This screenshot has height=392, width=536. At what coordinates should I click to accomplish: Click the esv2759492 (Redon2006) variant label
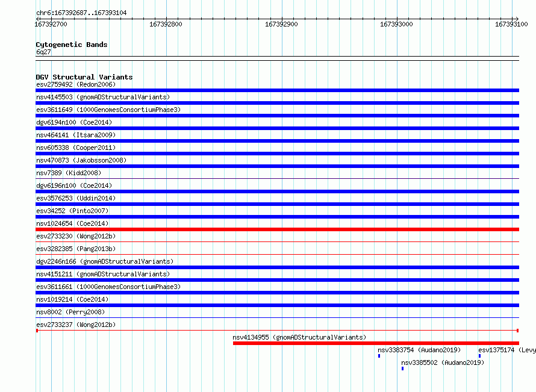(x=76, y=84)
